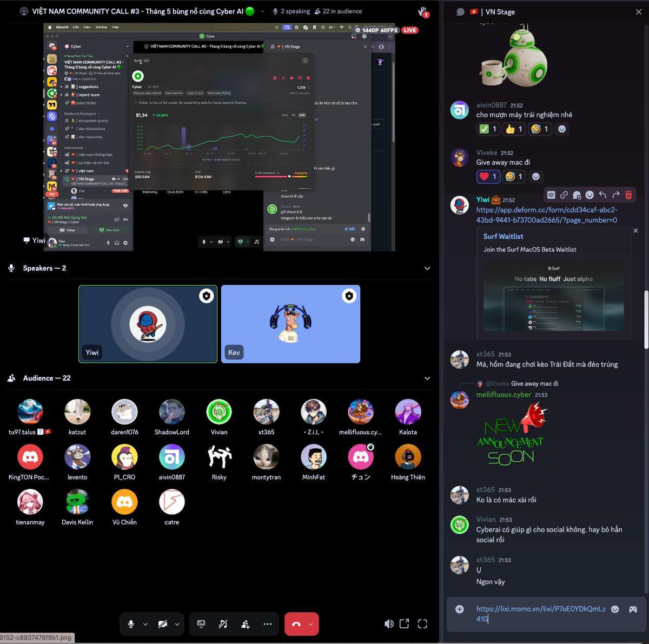Open apps game controller icon in chat input
This screenshot has width=649, height=644.
point(633,609)
